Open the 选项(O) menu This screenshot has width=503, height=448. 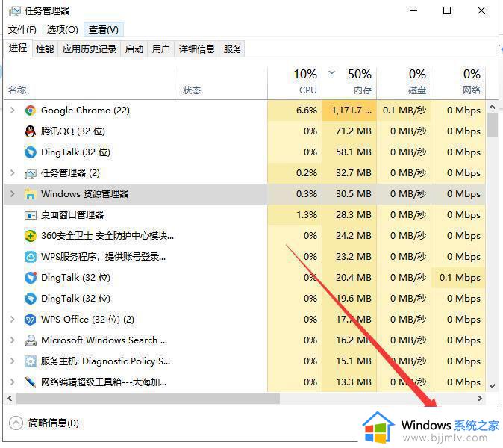62,30
